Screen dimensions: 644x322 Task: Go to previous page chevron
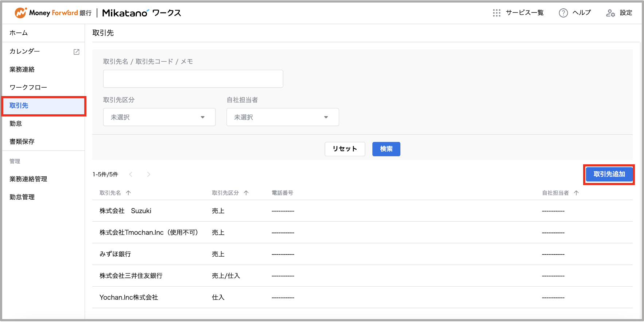131,175
